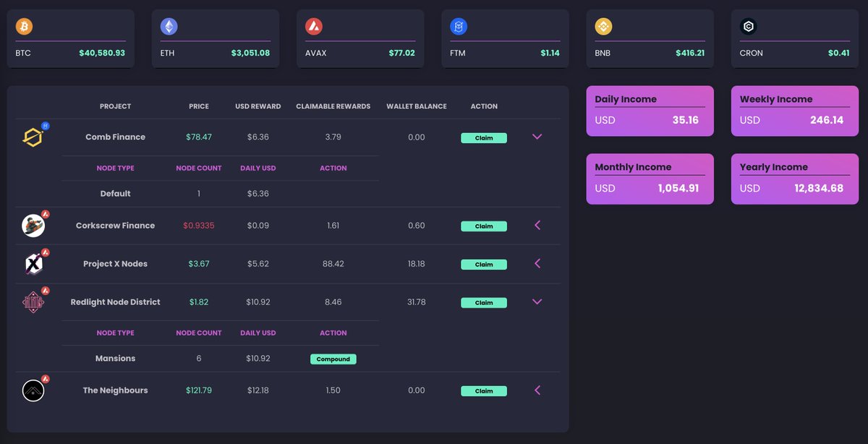Click the Comb Finance price $78.47

[199, 137]
